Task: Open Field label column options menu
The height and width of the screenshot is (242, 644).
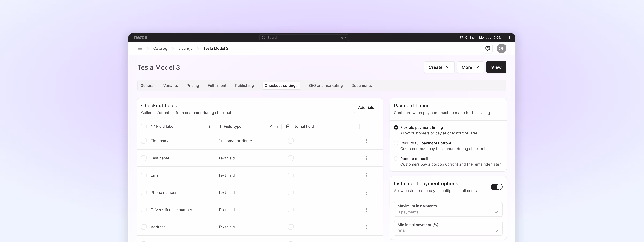Action: coord(209,127)
